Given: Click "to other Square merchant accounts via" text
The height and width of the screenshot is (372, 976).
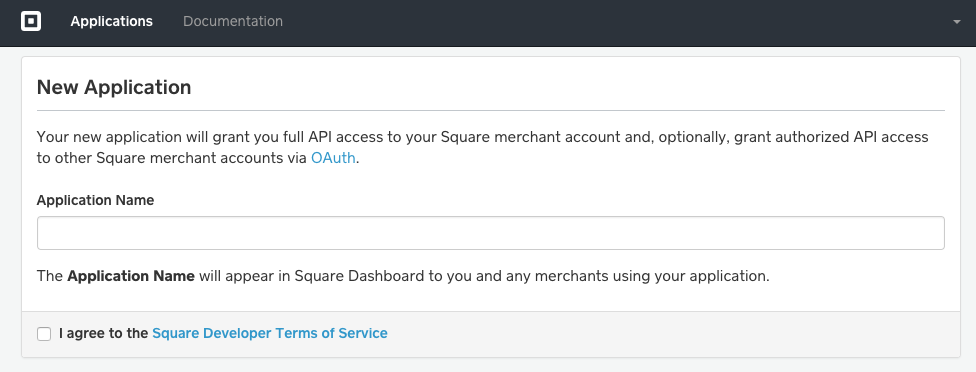Looking at the screenshot, I should click(172, 158).
